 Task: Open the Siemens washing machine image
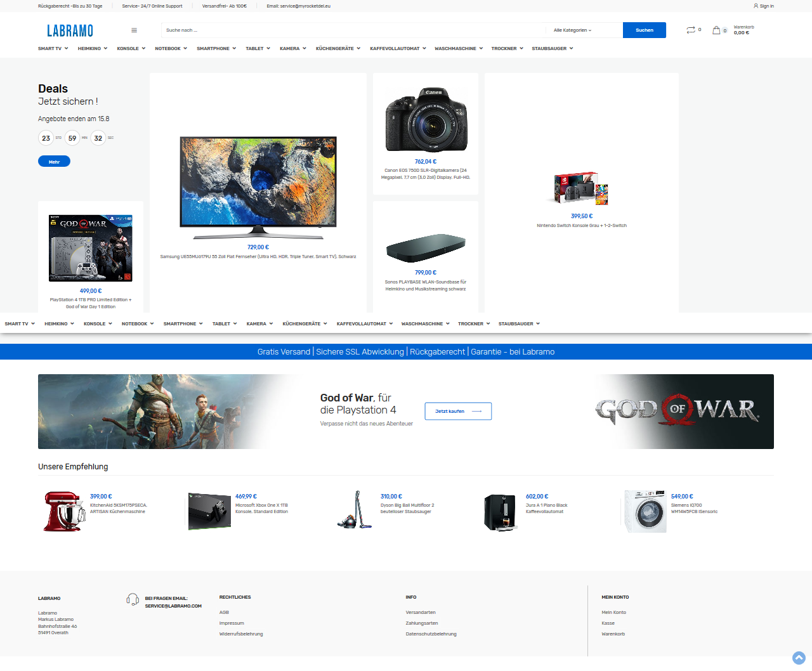click(645, 511)
